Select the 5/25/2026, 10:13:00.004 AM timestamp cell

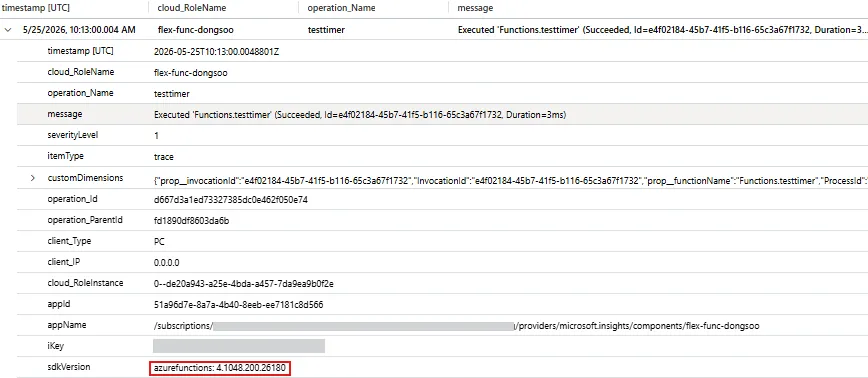79,30
